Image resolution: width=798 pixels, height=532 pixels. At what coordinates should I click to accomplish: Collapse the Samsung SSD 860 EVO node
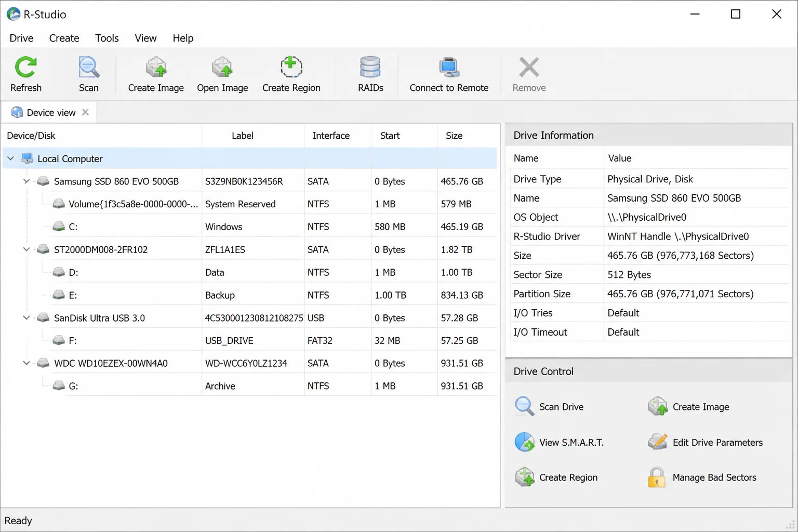coord(26,181)
